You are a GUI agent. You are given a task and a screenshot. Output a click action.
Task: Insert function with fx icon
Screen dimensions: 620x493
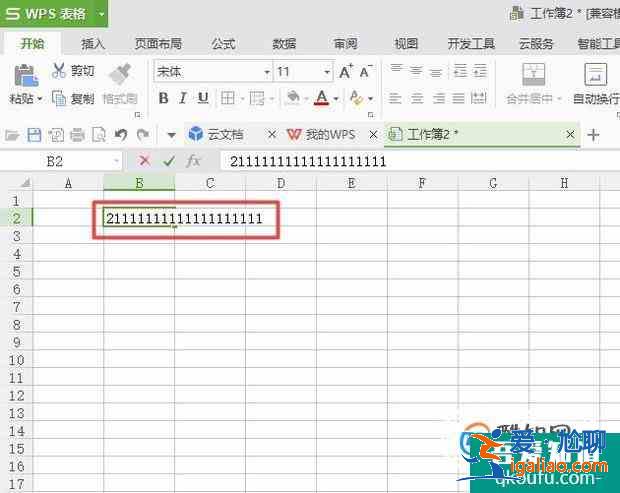click(194, 161)
